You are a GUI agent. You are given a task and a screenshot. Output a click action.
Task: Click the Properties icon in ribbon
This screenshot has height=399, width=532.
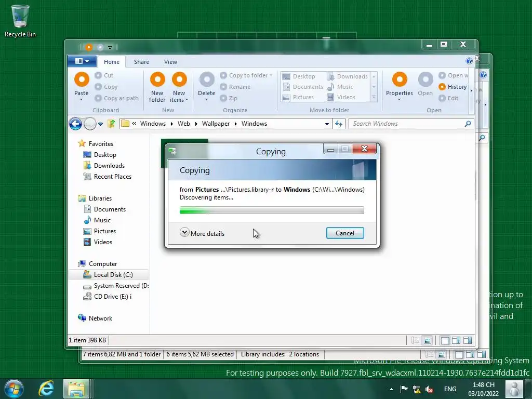tap(400, 79)
